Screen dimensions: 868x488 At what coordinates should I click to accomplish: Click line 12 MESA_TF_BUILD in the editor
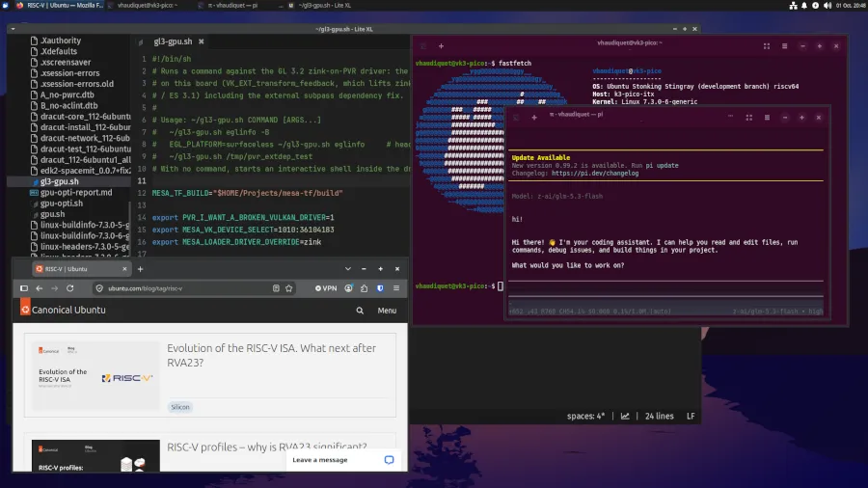248,193
